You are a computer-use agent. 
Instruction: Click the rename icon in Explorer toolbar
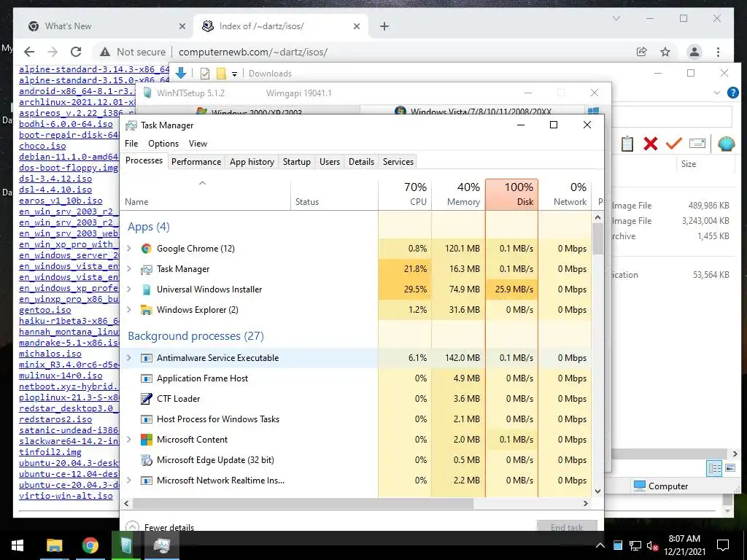pyautogui.click(x=697, y=144)
